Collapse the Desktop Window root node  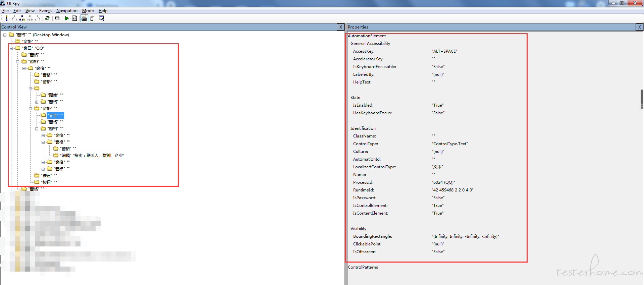(5, 35)
